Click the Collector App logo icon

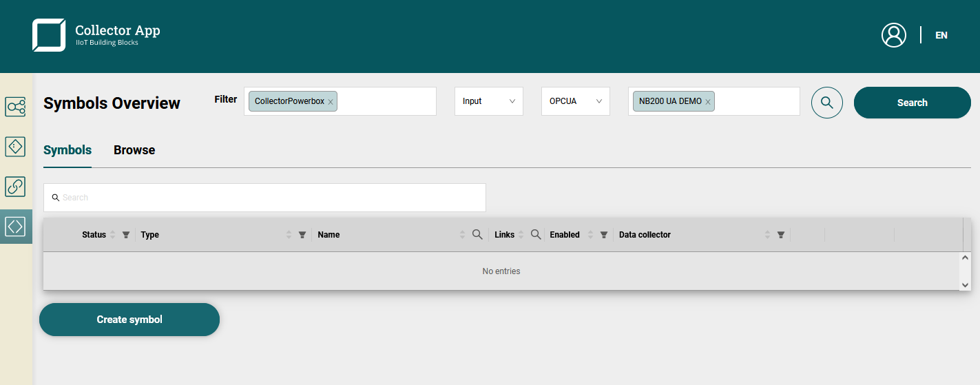point(49,35)
